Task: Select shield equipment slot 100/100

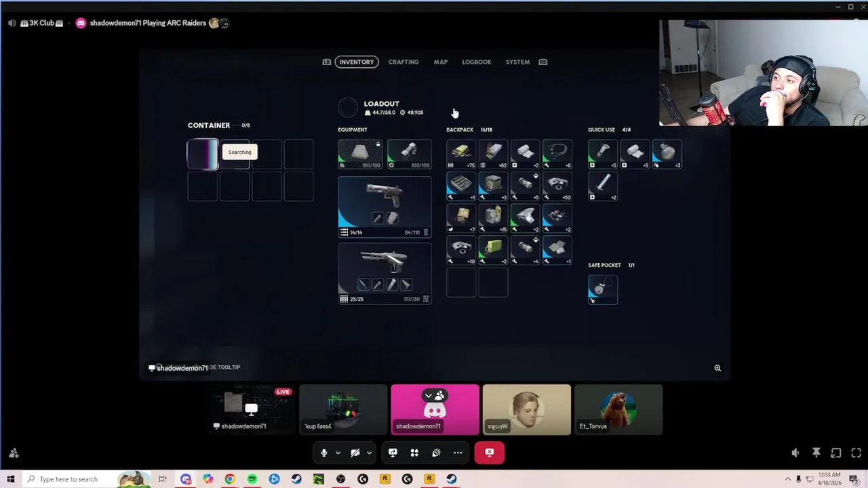Action: pos(409,154)
